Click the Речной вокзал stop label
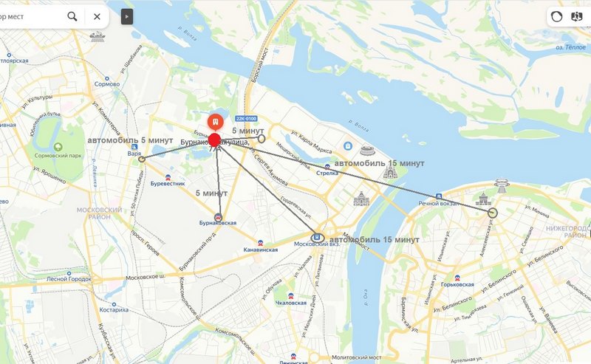 [438, 204]
